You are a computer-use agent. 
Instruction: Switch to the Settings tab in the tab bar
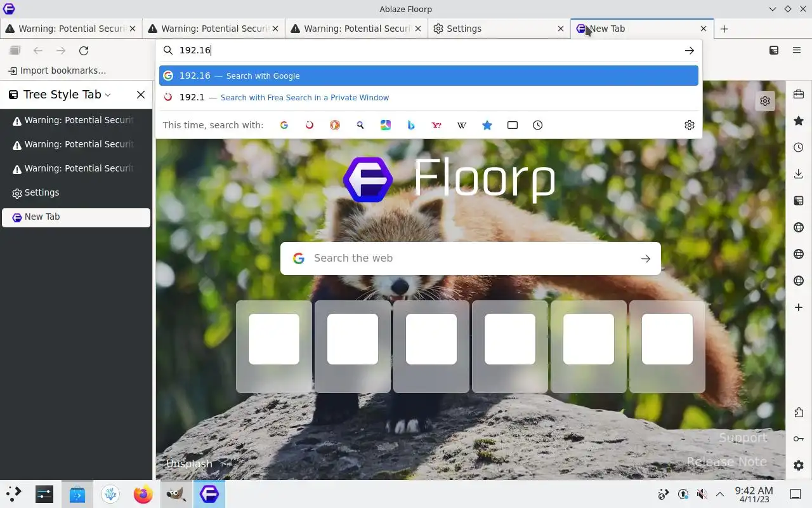tap(499, 29)
